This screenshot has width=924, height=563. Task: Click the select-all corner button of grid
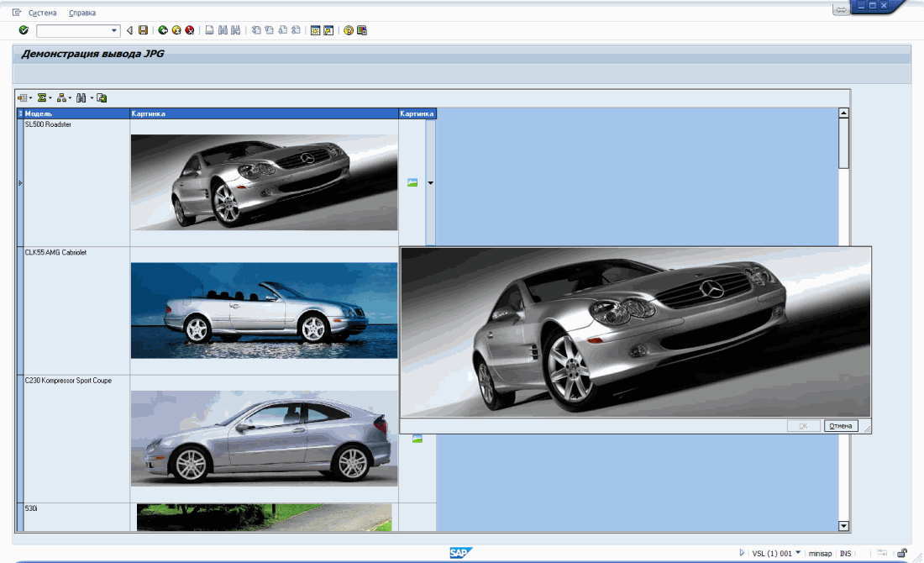[20, 113]
